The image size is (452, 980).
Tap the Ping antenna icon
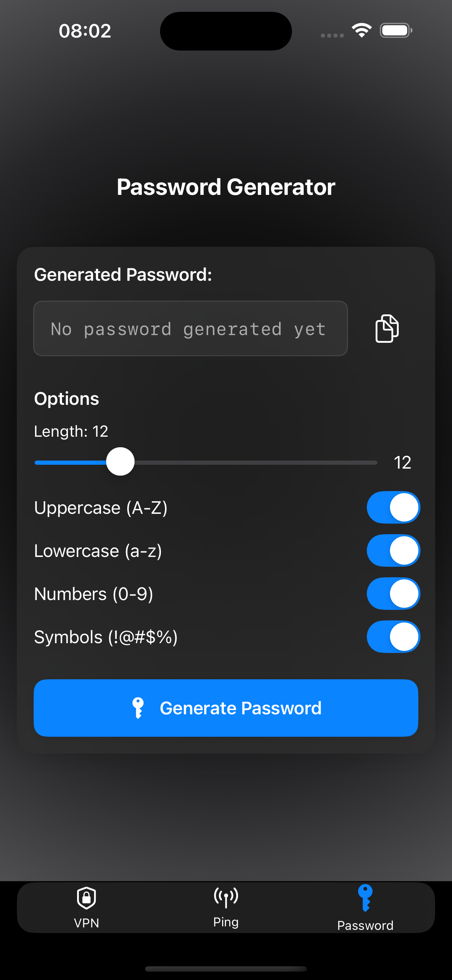point(226,897)
